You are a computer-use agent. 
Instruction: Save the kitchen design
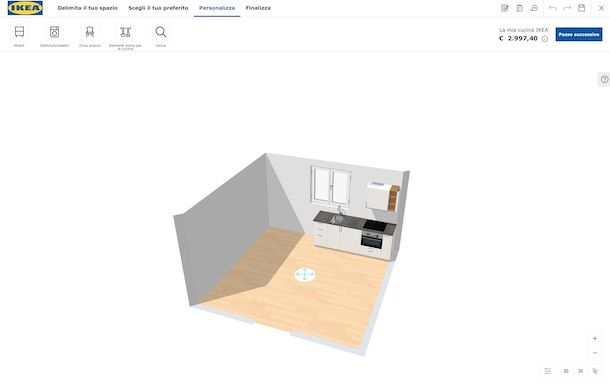582,8
